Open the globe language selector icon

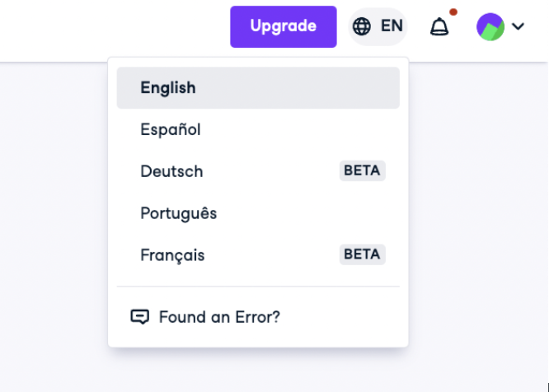(x=361, y=26)
